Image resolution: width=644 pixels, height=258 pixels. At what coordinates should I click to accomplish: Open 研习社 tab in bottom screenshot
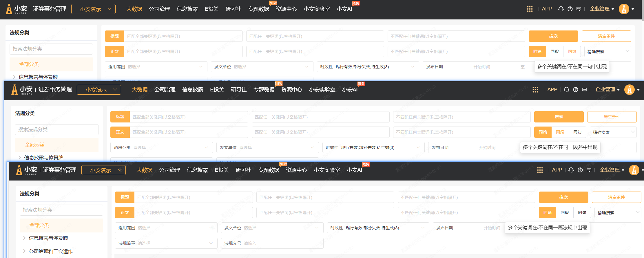[x=243, y=170]
